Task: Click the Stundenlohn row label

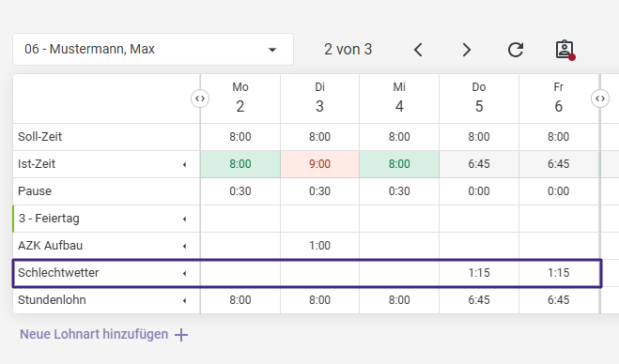Action: (52, 300)
